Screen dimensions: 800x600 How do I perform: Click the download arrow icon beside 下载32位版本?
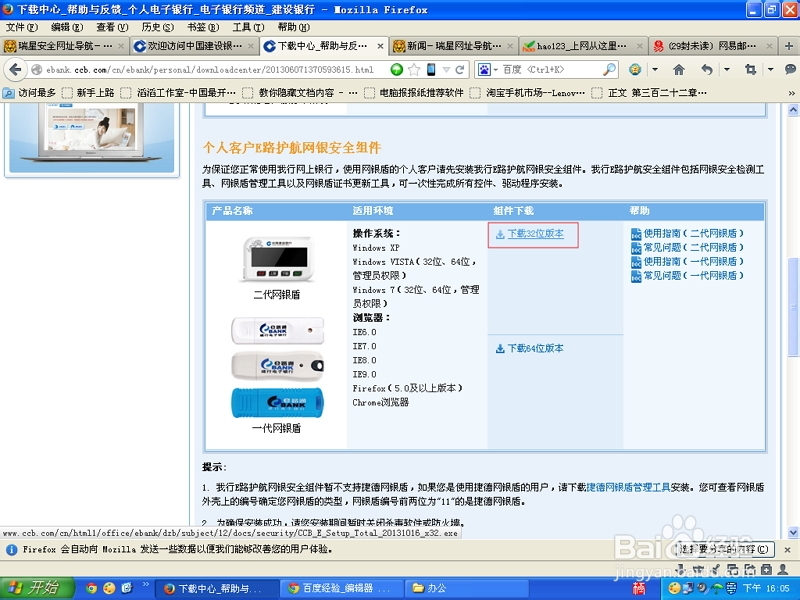coord(500,235)
